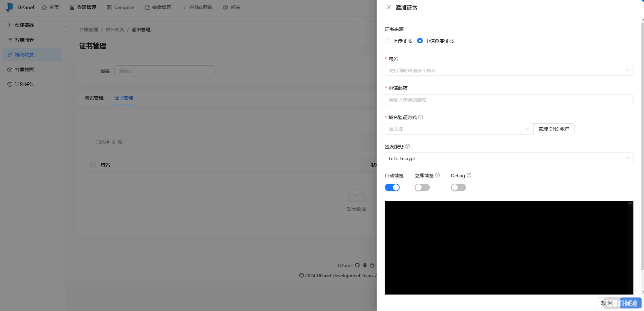Image resolution: width=644 pixels, height=311 pixels.
Task: Expand the multi-domain 域名 input dropdown
Action: pos(627,70)
